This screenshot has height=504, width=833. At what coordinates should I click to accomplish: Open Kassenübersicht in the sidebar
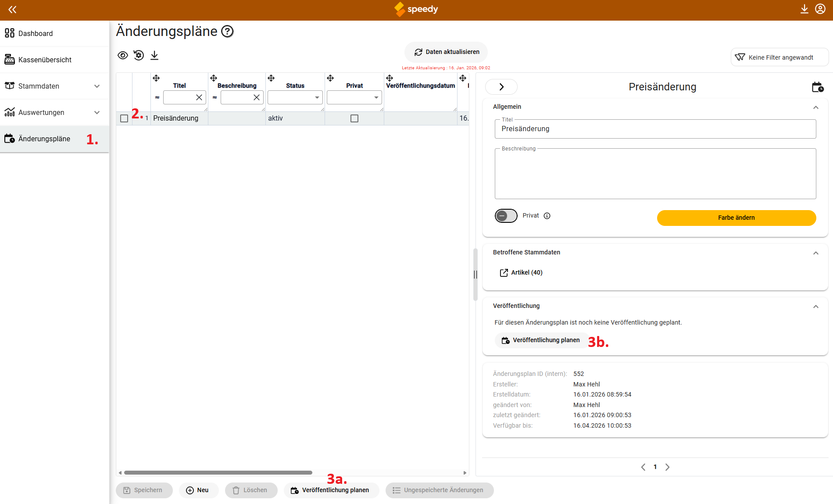pos(54,60)
